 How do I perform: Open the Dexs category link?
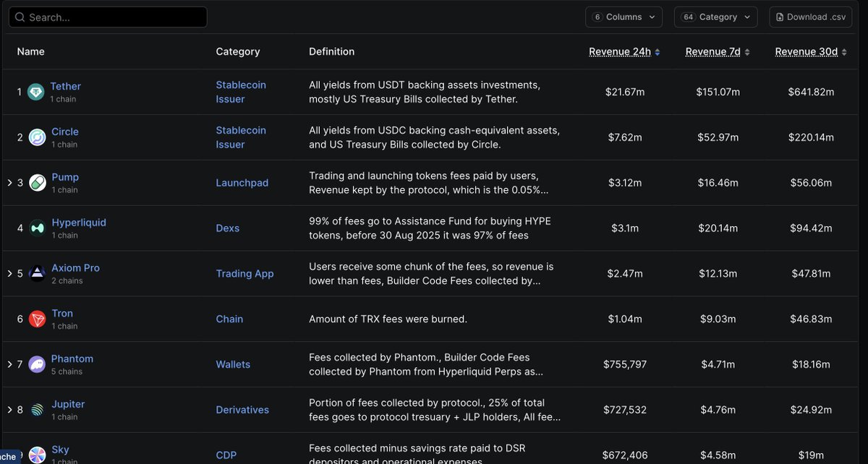(x=228, y=228)
